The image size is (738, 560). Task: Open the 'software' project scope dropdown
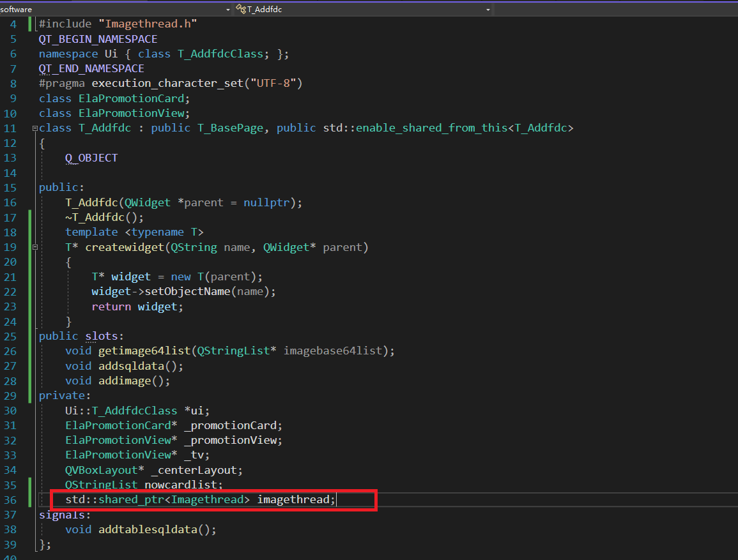[228, 10]
